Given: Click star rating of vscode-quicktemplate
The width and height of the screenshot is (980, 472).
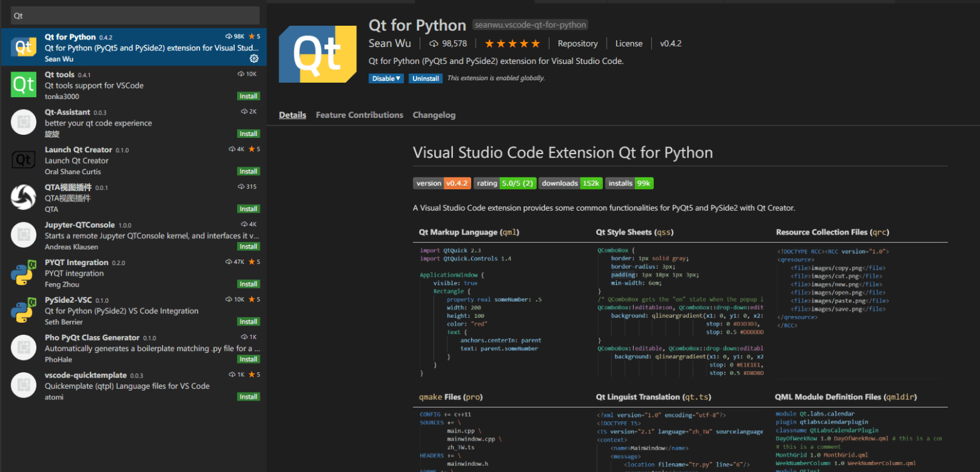Looking at the screenshot, I should (254, 375).
